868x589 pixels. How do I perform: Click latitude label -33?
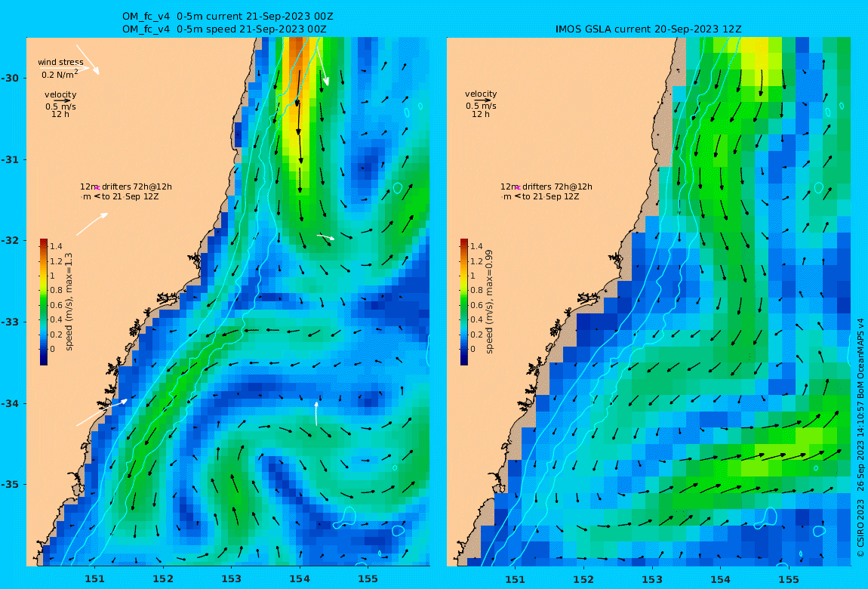10,322
